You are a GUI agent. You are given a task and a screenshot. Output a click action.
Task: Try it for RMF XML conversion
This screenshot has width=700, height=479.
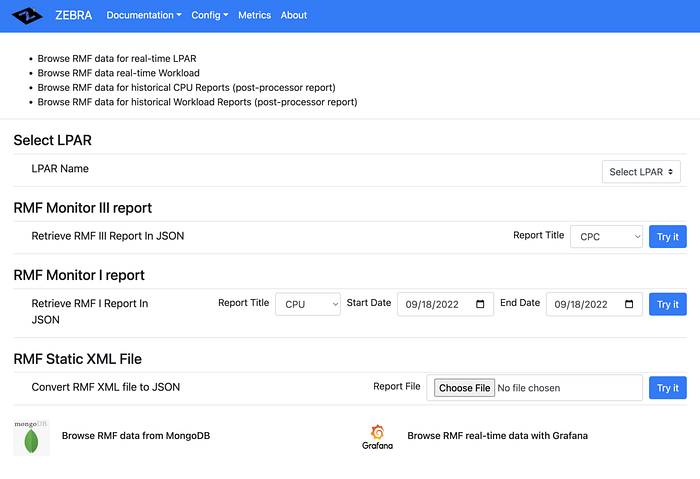click(667, 388)
